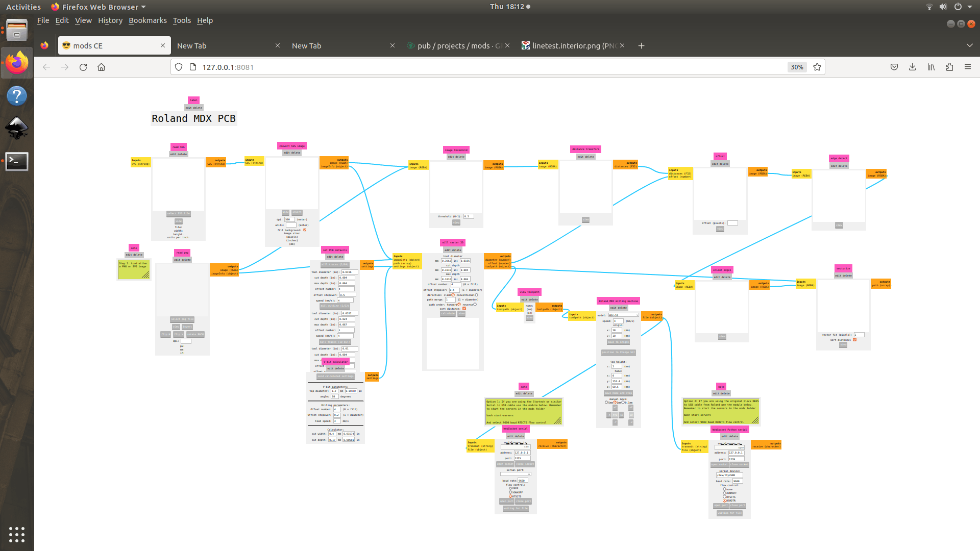Screen dimensions: 980x551
Task: Expand the WebSocket serial port dropdown
Action: coord(516,474)
